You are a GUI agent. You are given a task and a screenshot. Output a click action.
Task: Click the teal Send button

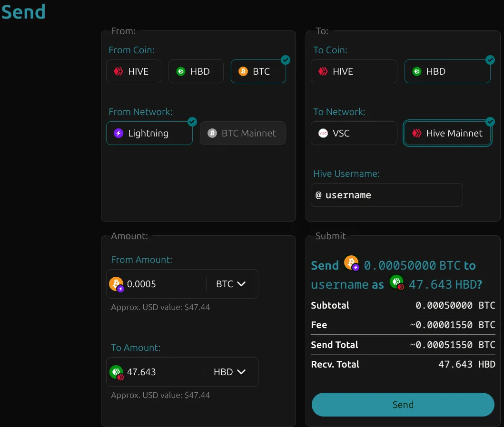click(x=403, y=405)
